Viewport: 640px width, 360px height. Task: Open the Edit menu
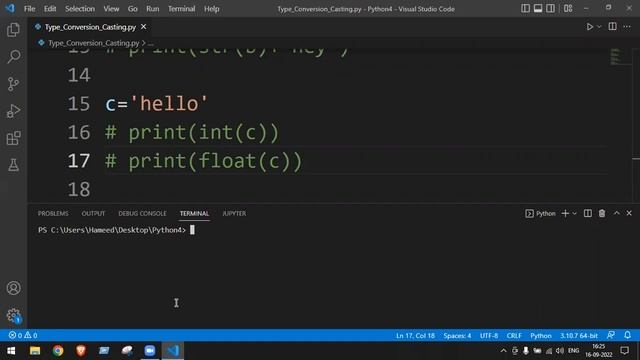[50, 9]
